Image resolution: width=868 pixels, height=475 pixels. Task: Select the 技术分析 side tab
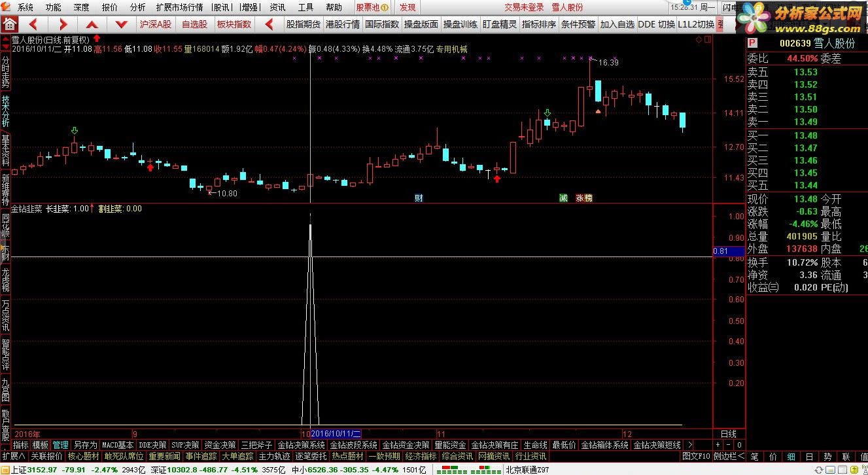pyautogui.click(x=5, y=111)
